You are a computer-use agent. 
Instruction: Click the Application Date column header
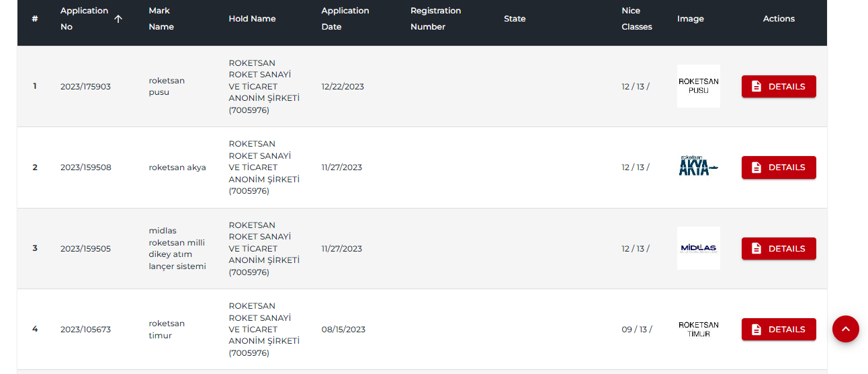(x=345, y=19)
